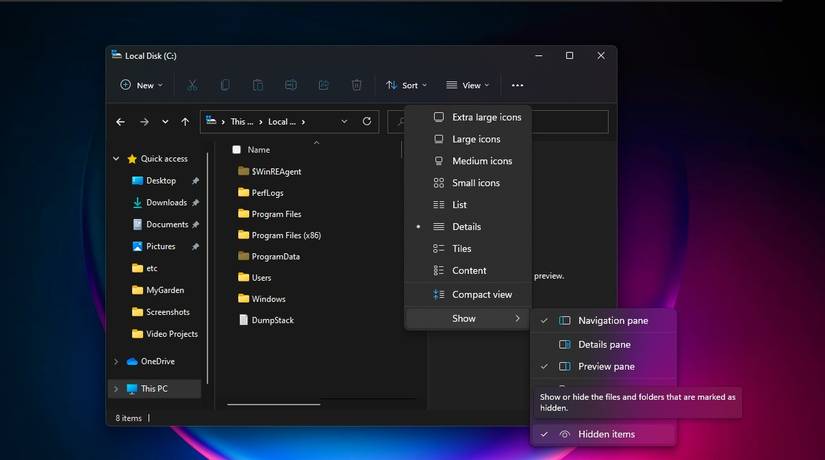Refresh the current folder view
825x460 pixels.
click(367, 122)
